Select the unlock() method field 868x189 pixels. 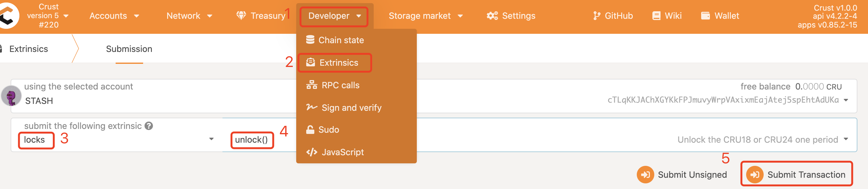252,140
